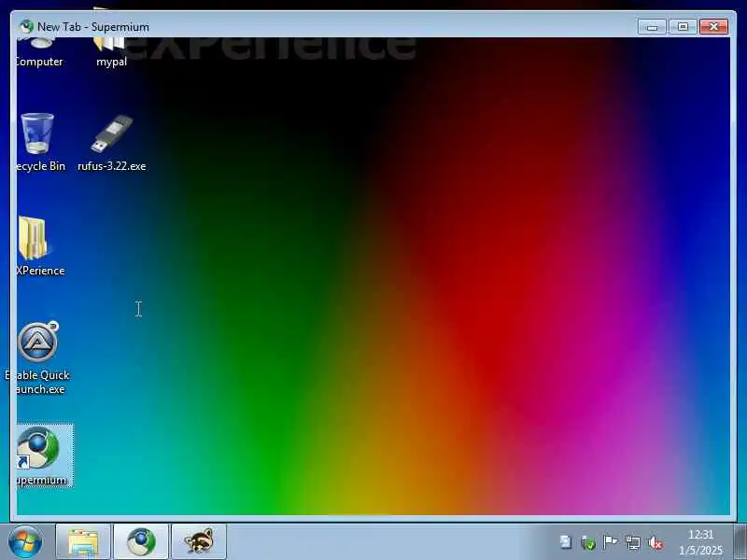The image size is (747, 560).
Task: Select the mypal folder icon
Action: (110, 44)
